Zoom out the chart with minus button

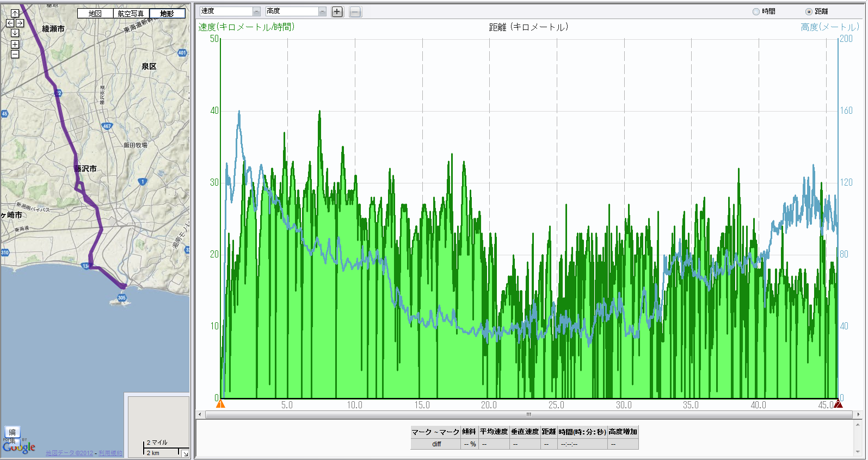[355, 11]
